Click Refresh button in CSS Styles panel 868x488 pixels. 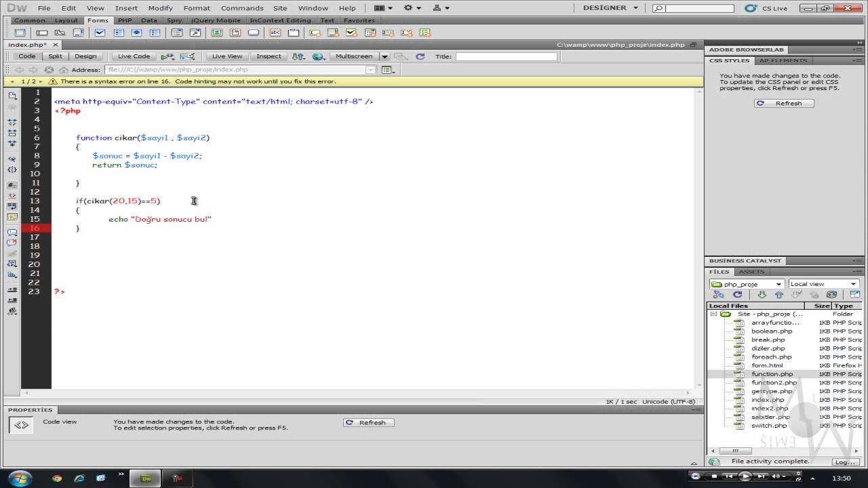point(784,104)
